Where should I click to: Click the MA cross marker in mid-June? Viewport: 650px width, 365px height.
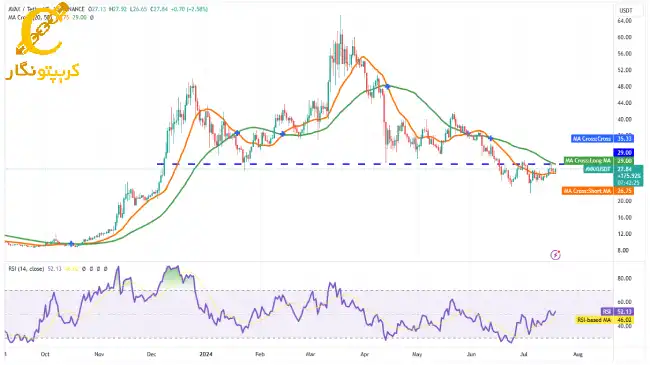click(x=491, y=138)
